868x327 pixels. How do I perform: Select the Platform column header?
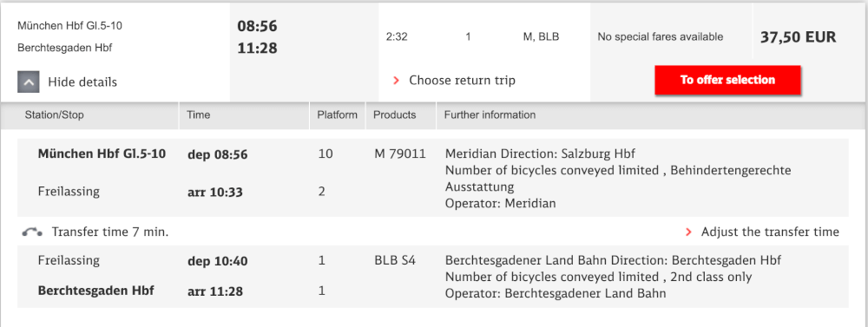pyautogui.click(x=337, y=115)
